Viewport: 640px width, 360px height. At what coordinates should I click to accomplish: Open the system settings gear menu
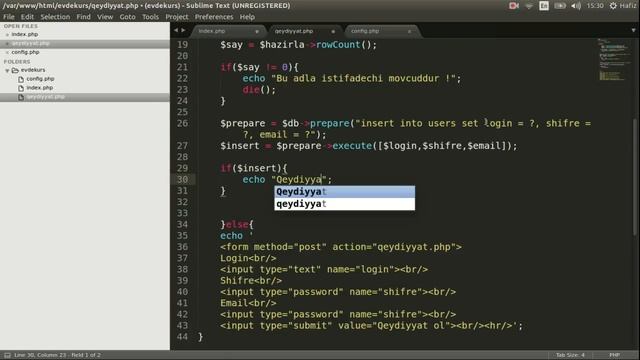(x=613, y=6)
